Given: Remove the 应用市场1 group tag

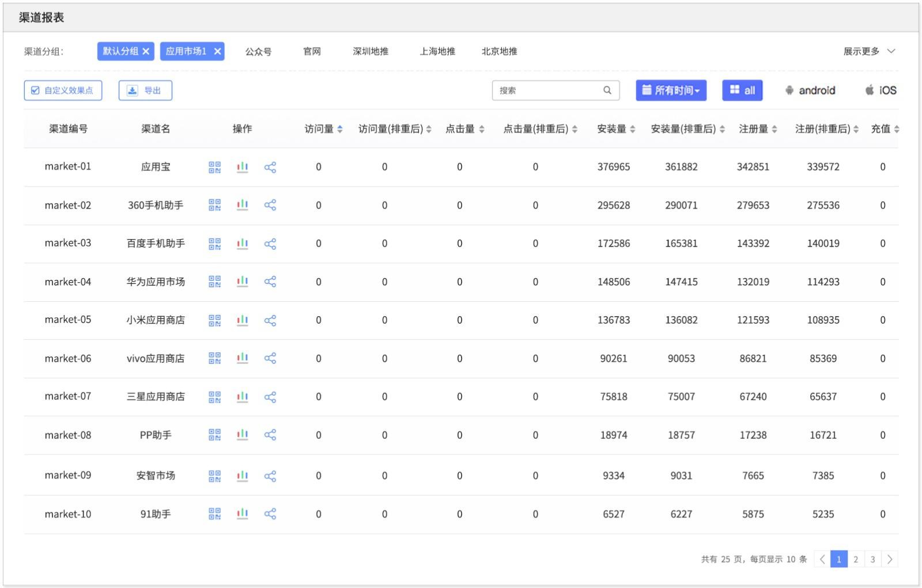Looking at the screenshot, I should coord(217,51).
